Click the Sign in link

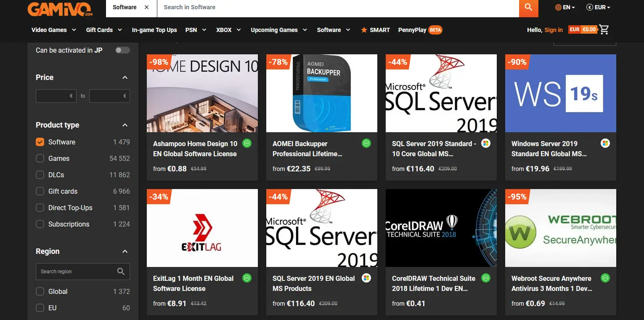click(x=554, y=30)
